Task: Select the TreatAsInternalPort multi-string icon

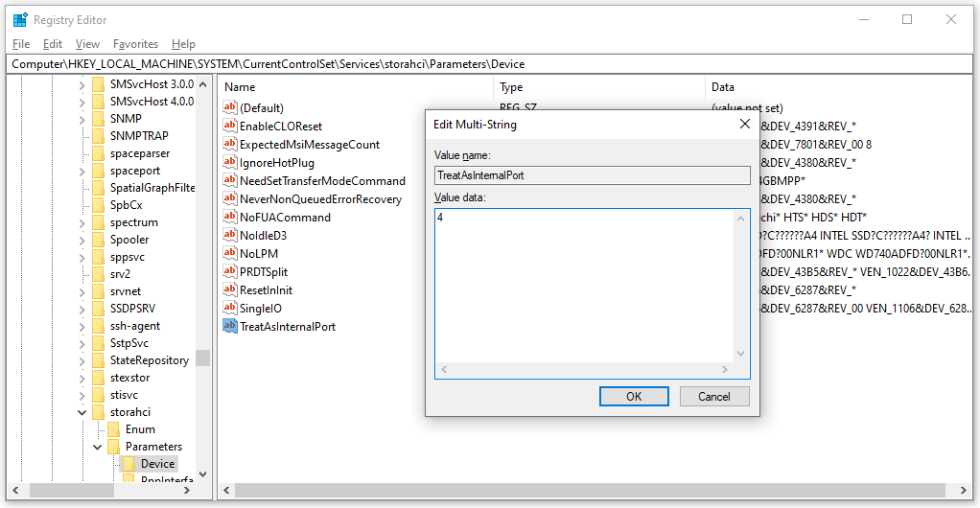Action: [x=229, y=327]
